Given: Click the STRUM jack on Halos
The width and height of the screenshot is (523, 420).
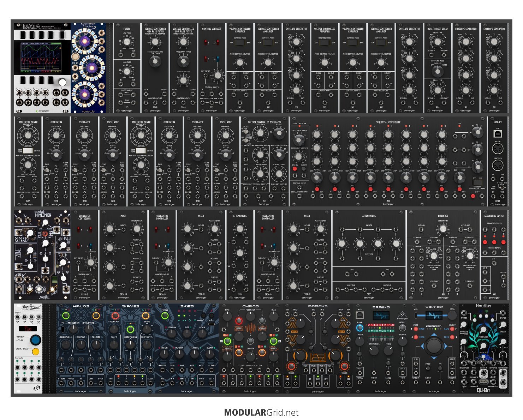Looking at the screenshot, I should point(62,383).
